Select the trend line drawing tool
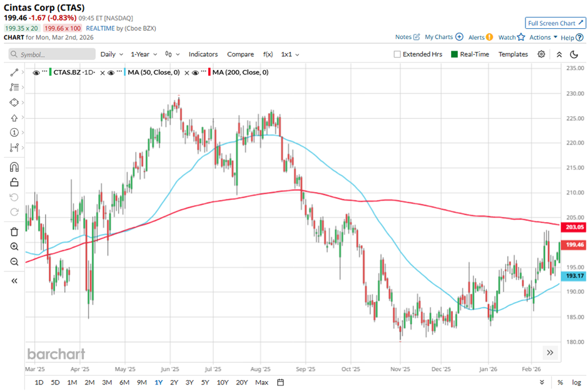 coord(14,73)
